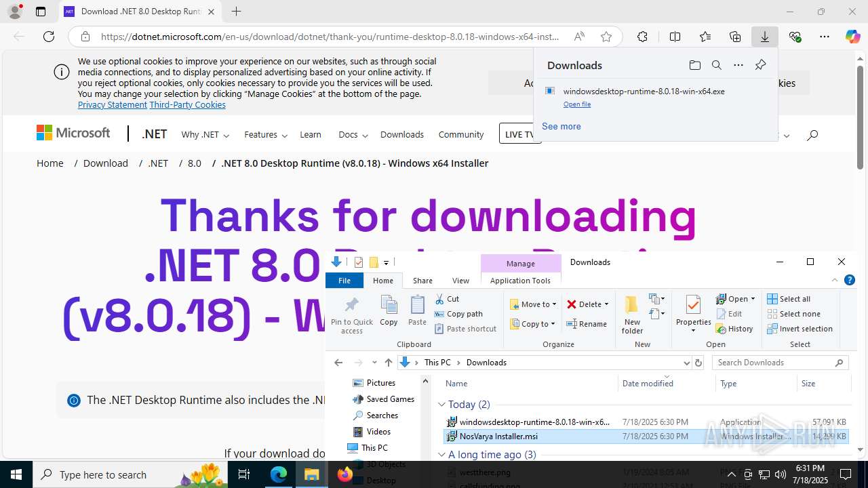868x488 pixels.
Task: Refresh the Edge page
Action: pyautogui.click(x=49, y=37)
